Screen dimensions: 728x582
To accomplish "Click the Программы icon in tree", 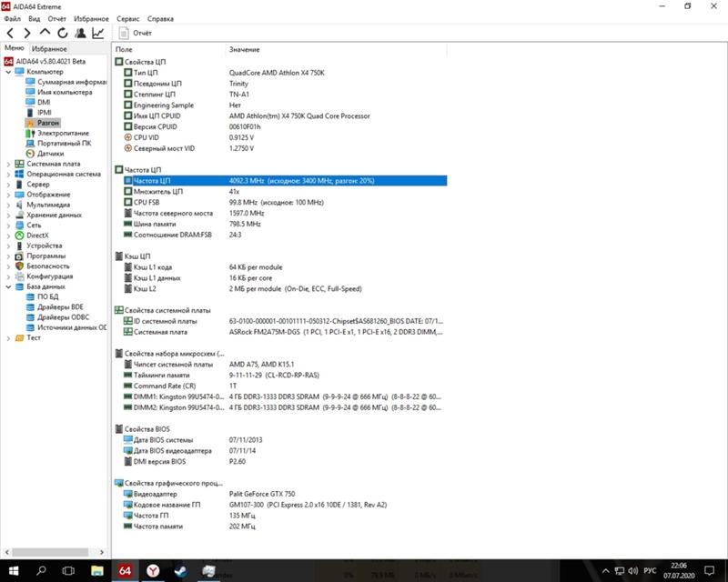I will (19, 256).
